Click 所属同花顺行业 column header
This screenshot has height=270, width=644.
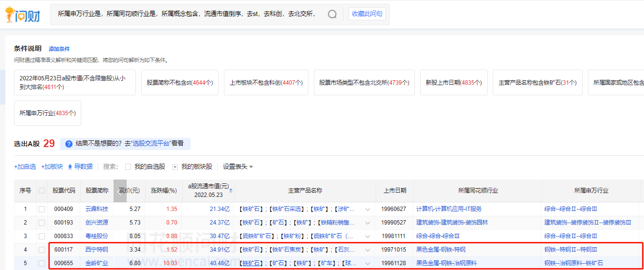point(478,191)
